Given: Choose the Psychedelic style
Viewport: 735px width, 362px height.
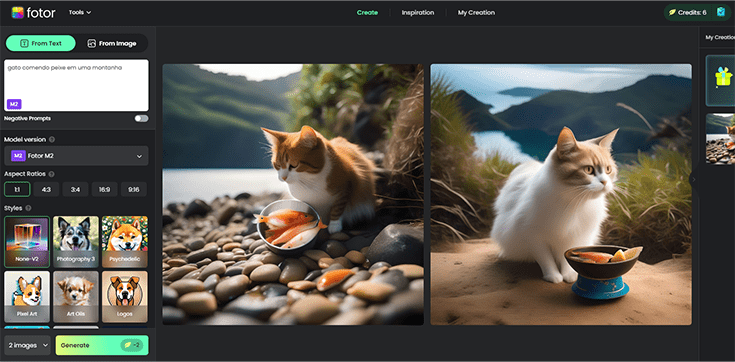Looking at the screenshot, I should click(x=125, y=241).
